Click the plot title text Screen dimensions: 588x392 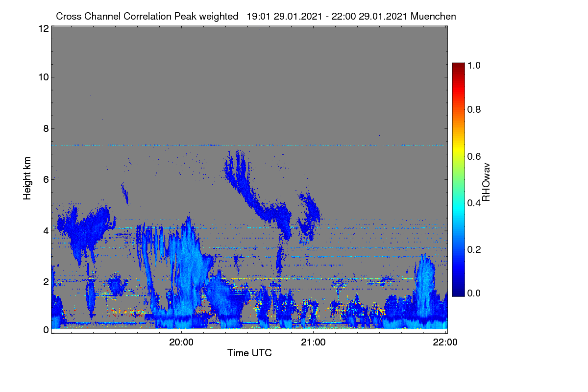(x=256, y=16)
